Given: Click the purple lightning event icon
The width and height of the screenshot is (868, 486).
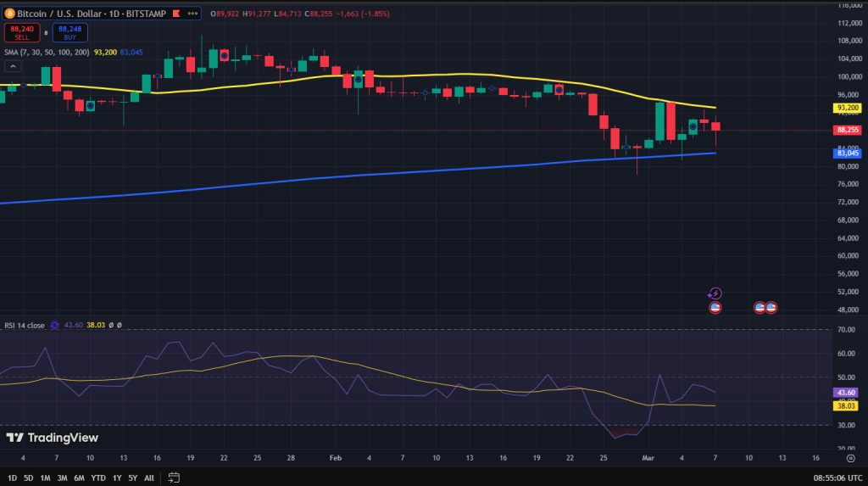Looking at the screenshot, I should click(x=715, y=293).
